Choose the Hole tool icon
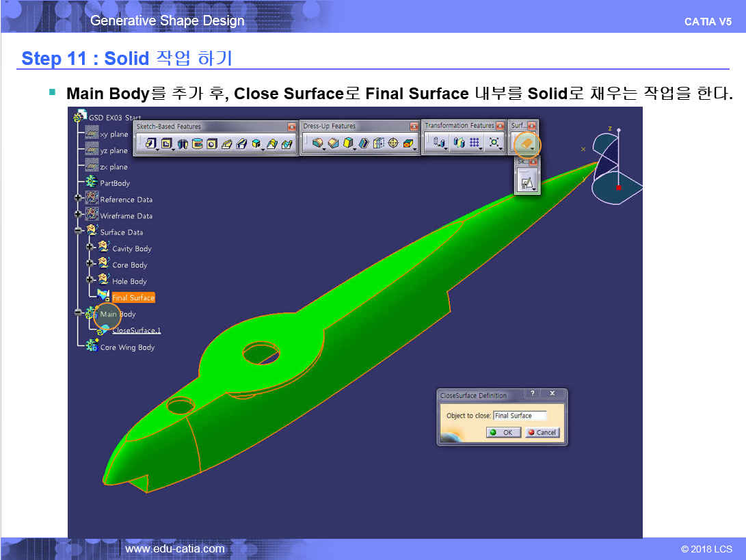 click(x=212, y=144)
